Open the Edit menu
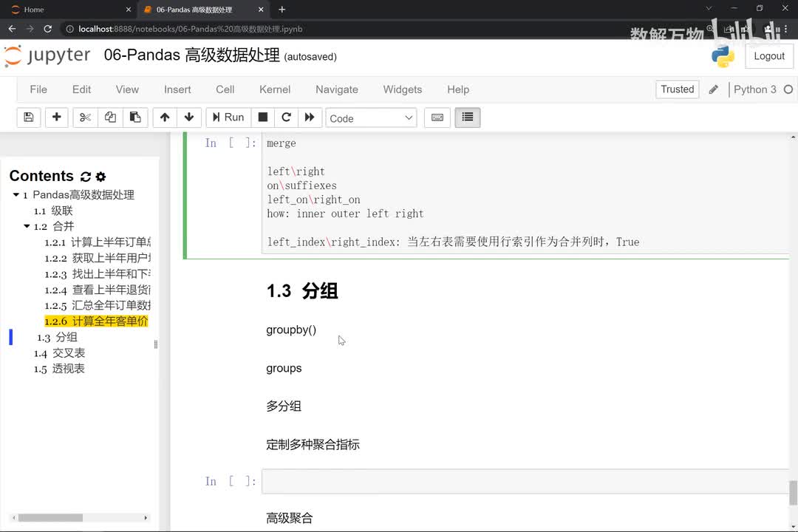 point(81,89)
